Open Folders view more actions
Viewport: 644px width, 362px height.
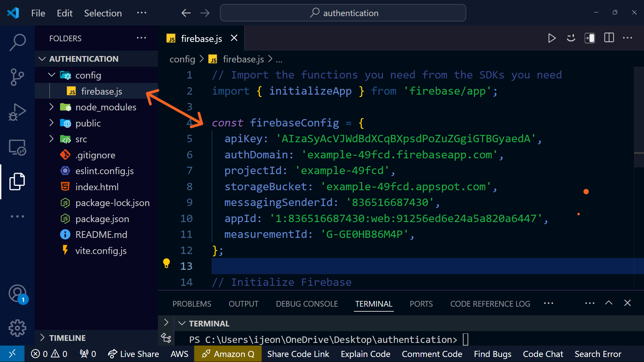(142, 38)
